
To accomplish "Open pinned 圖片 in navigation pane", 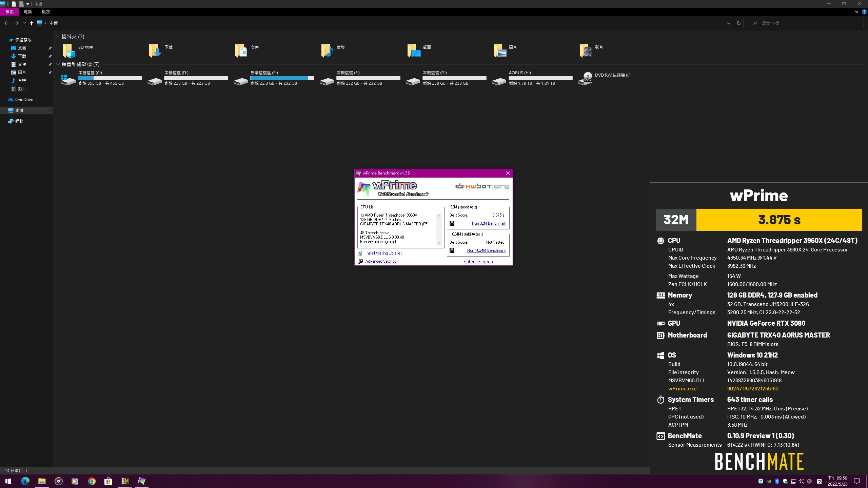I will click(22, 72).
